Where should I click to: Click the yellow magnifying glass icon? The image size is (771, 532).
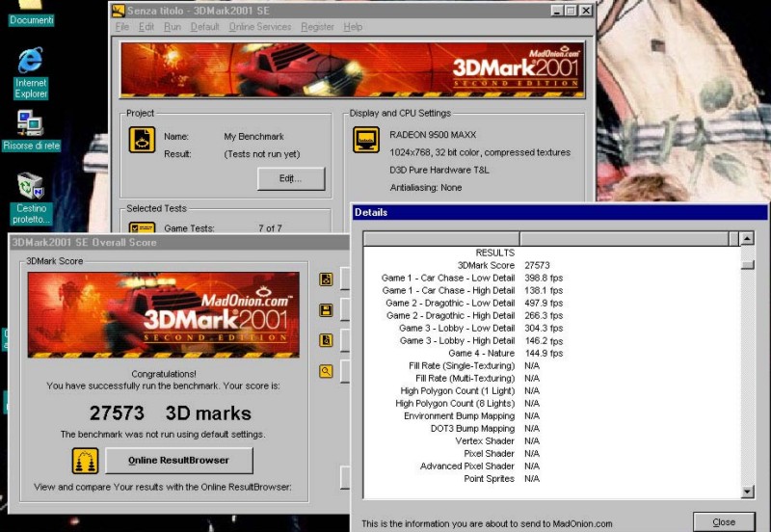tap(326, 371)
